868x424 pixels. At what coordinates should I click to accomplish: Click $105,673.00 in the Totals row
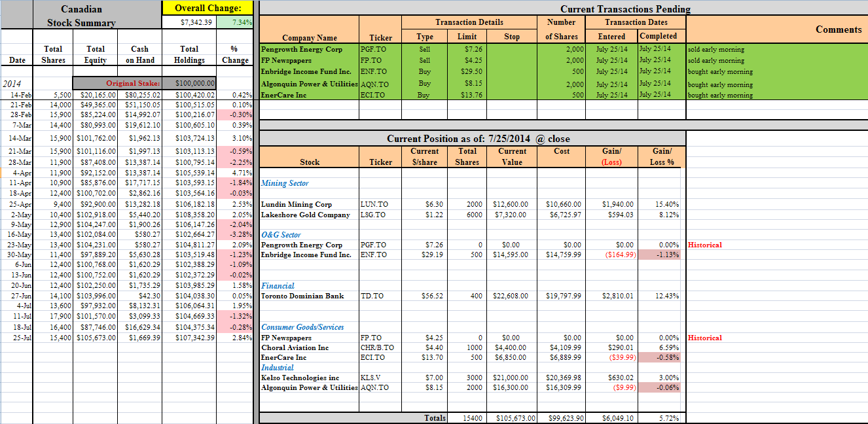coord(516,417)
